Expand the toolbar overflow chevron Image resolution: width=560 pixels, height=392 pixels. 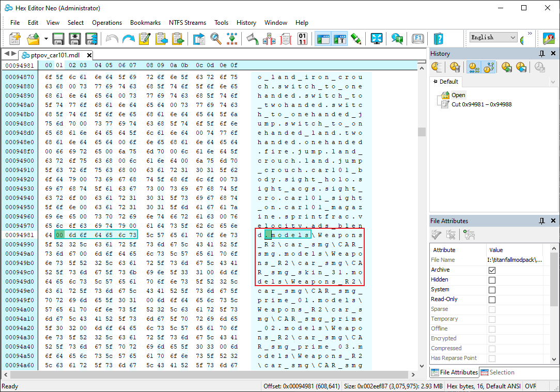click(530, 33)
